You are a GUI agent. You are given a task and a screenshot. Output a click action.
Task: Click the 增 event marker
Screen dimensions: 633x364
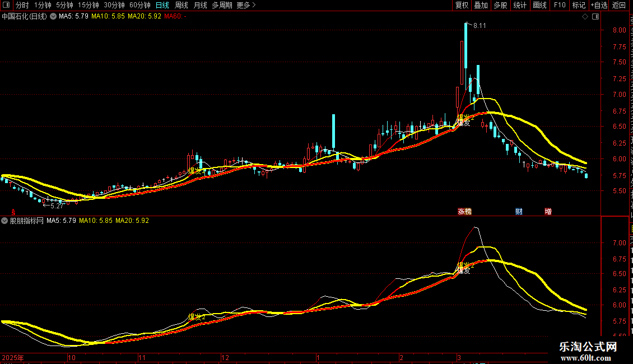click(548, 212)
